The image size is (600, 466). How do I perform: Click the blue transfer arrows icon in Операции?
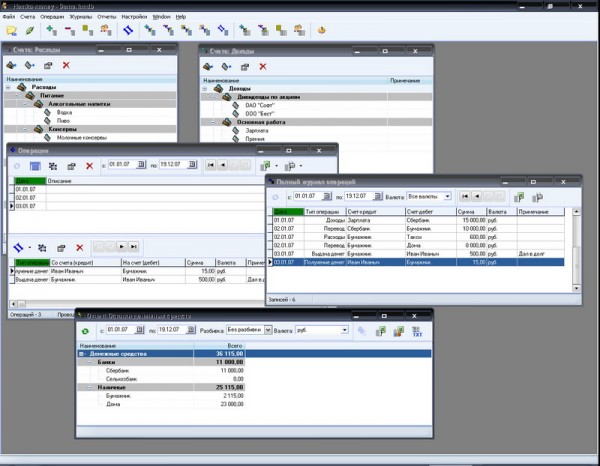point(20,246)
